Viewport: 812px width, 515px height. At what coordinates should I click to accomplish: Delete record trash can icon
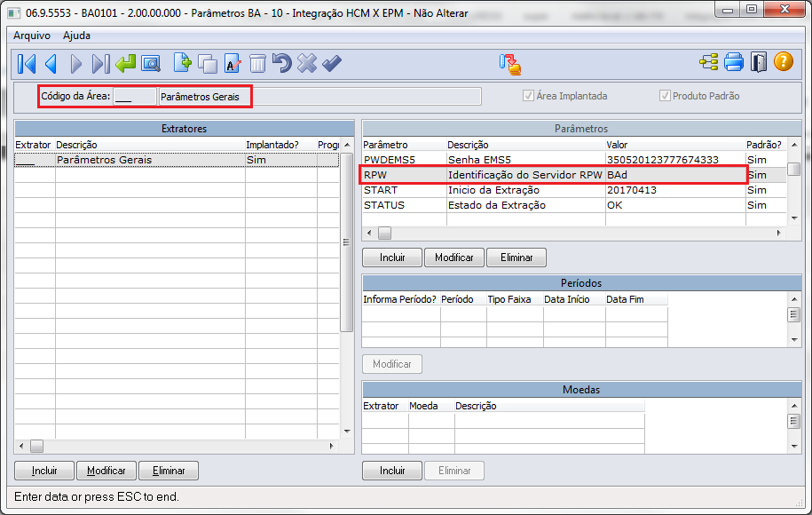(257, 64)
